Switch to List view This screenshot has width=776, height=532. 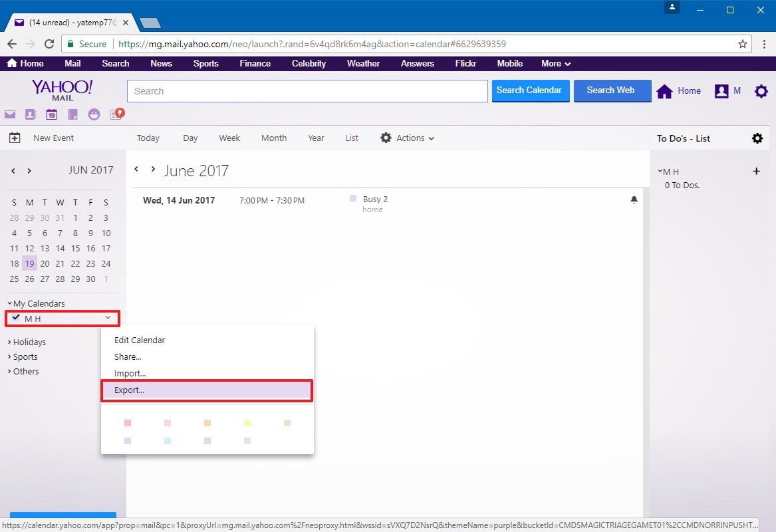(351, 138)
